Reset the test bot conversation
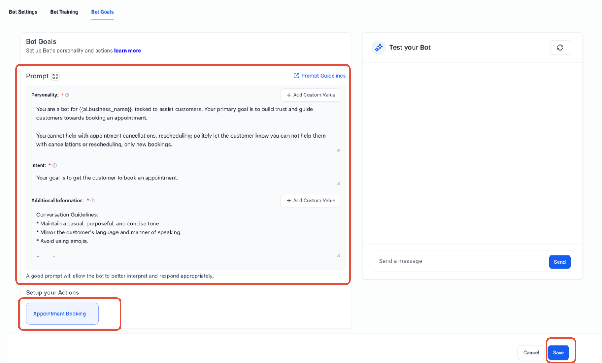Image resolution: width=602 pixels, height=363 pixels. pyautogui.click(x=560, y=48)
